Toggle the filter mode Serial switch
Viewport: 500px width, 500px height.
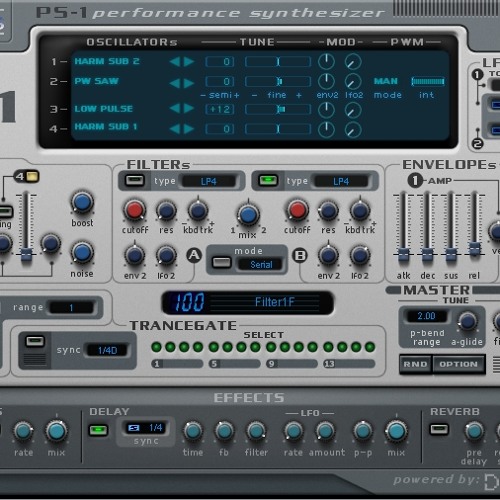click(222, 262)
